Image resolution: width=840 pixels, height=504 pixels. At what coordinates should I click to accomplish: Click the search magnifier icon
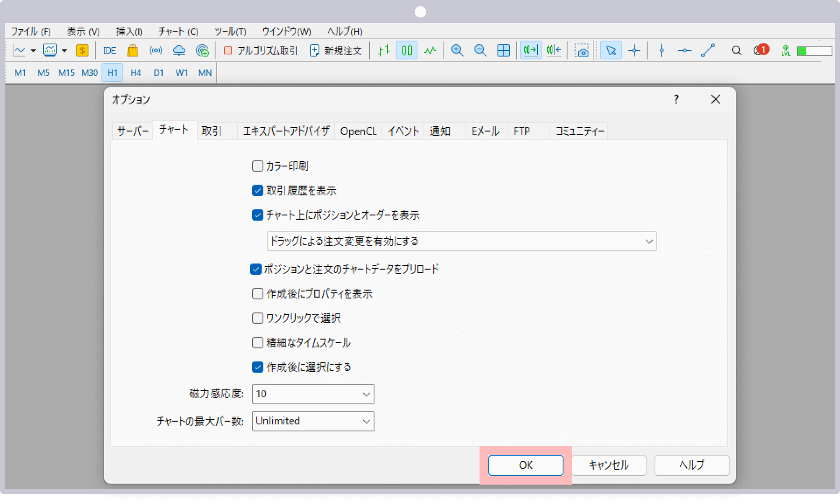[x=736, y=51]
